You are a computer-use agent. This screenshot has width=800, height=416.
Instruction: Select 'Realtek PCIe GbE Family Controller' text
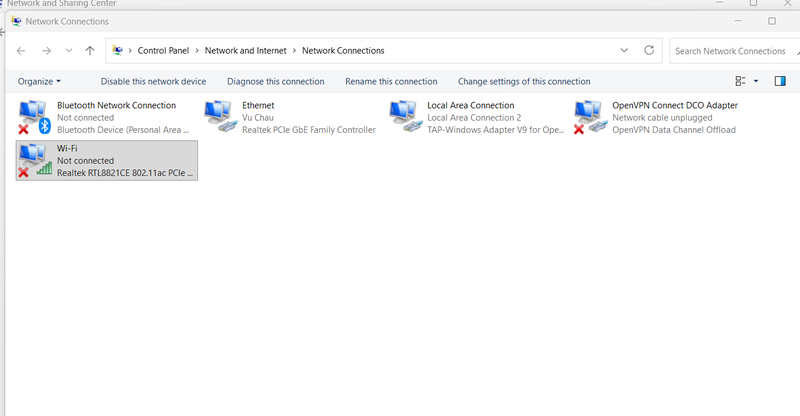[309, 130]
